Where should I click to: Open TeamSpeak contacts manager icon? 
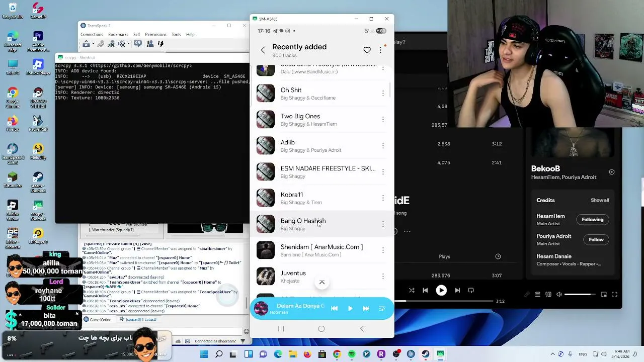[x=149, y=44]
